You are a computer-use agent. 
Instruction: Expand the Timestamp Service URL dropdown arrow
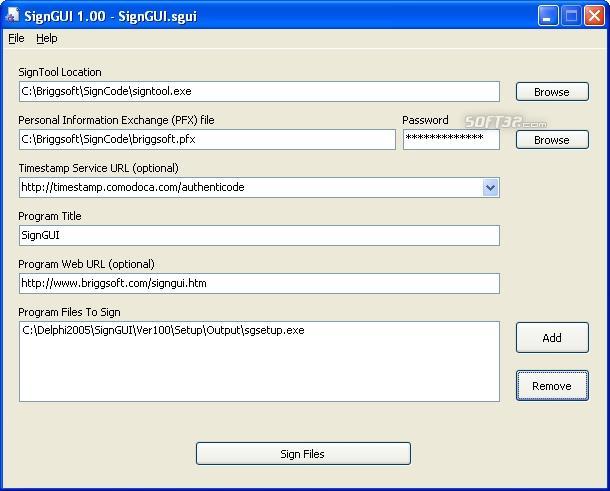tap(491, 188)
